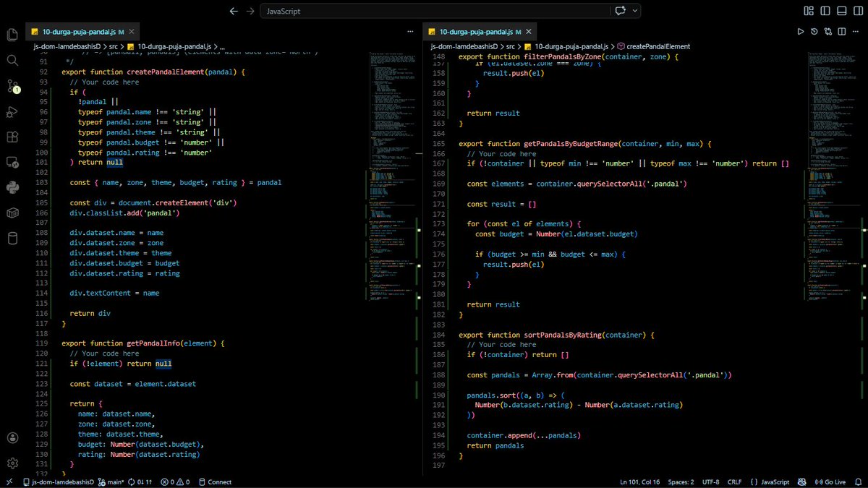
Task: Expand the chat dropdown chevron in title bar
Action: [634, 11]
